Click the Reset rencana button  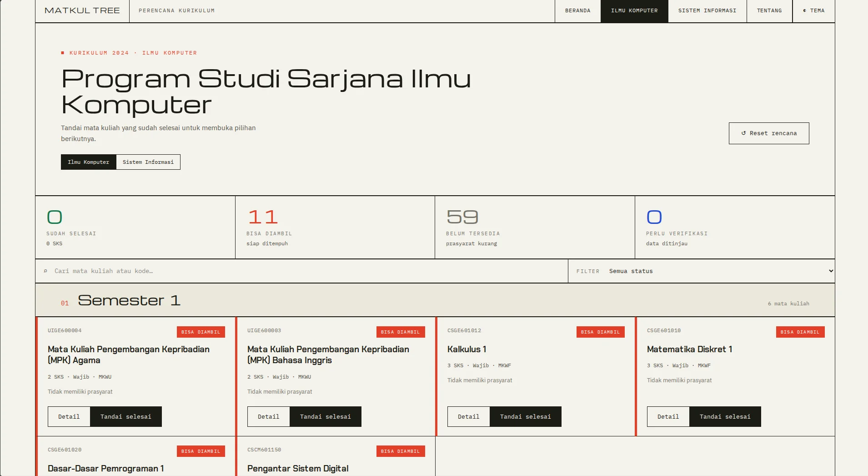(x=769, y=133)
